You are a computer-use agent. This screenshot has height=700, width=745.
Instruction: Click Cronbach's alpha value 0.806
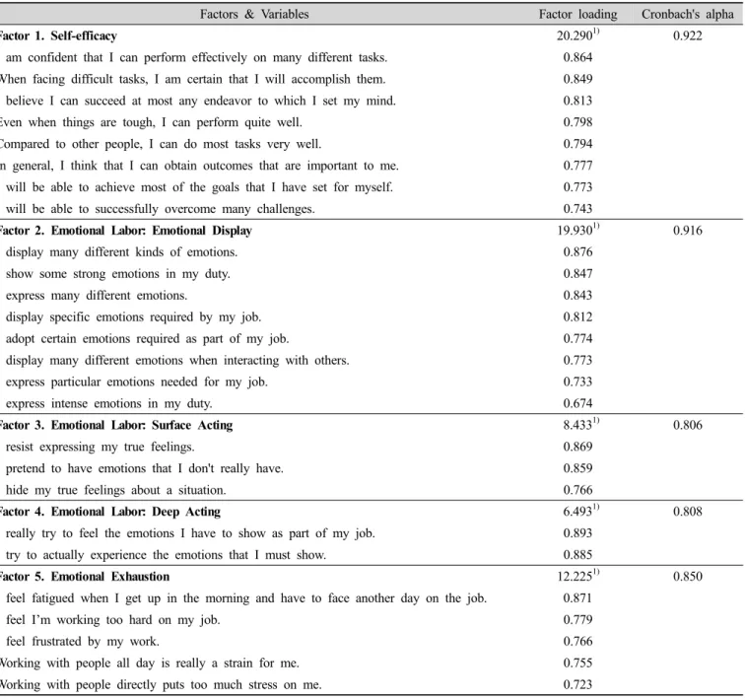(688, 425)
